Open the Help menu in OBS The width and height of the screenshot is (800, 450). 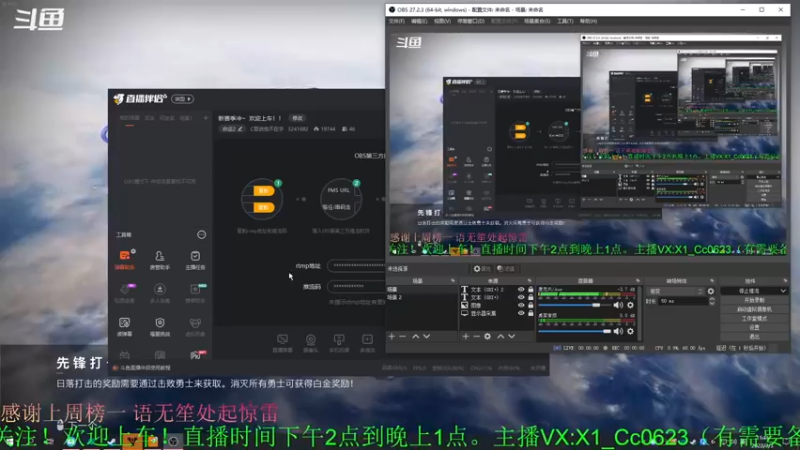click(x=588, y=21)
